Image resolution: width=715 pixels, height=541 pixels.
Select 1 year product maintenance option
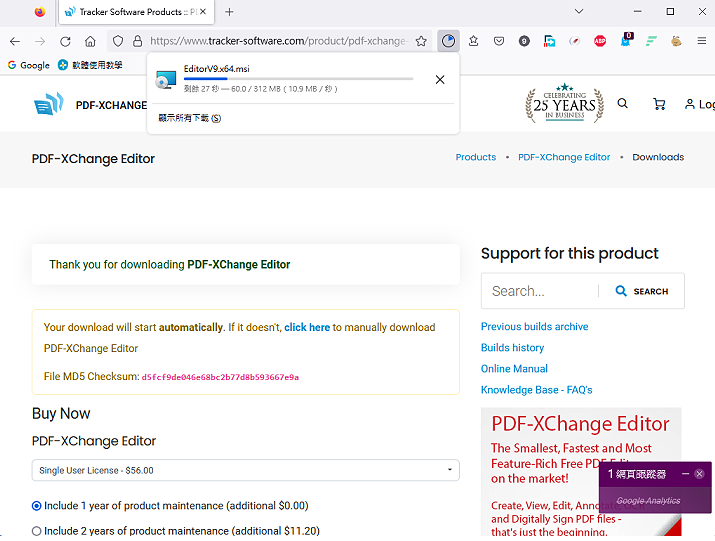(36, 506)
